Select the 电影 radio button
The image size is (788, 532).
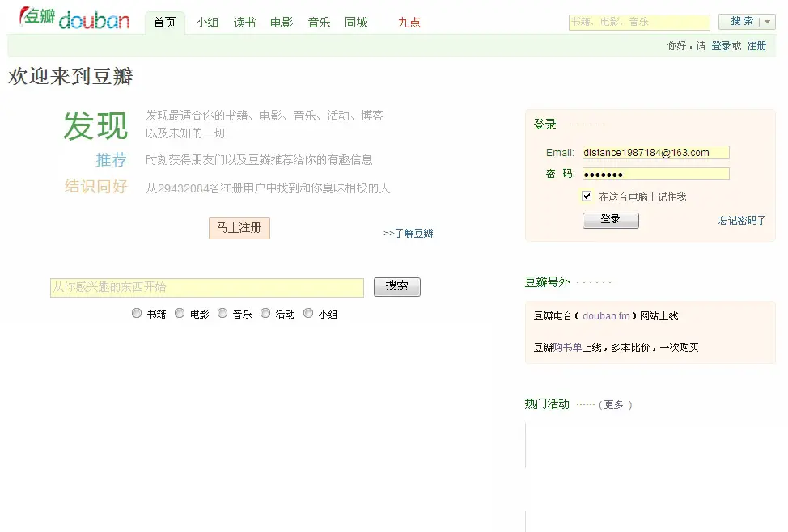click(180, 314)
